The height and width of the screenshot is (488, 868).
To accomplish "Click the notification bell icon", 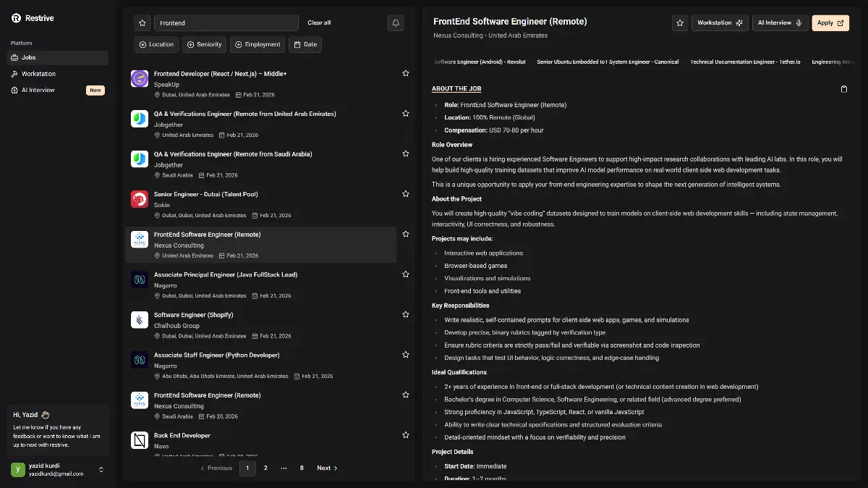I will pyautogui.click(x=396, y=23).
